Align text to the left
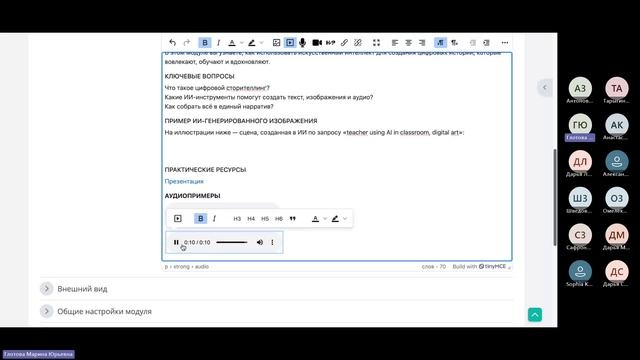The width and height of the screenshot is (640, 360). pos(395,42)
